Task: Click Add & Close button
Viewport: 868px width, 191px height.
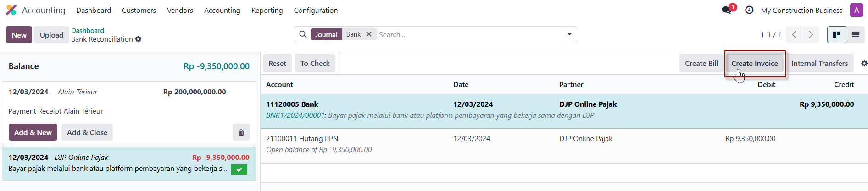Action: pyautogui.click(x=87, y=132)
